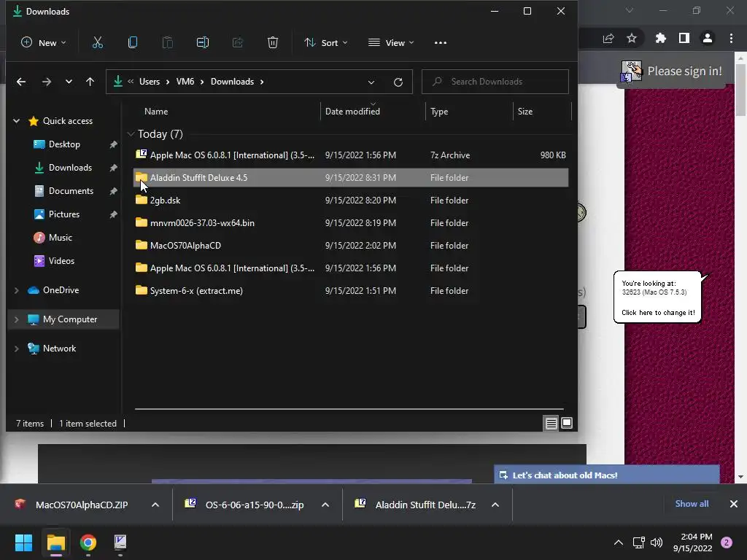Open the Windows Start menu
Screen dimensions: 747x560
(23, 542)
